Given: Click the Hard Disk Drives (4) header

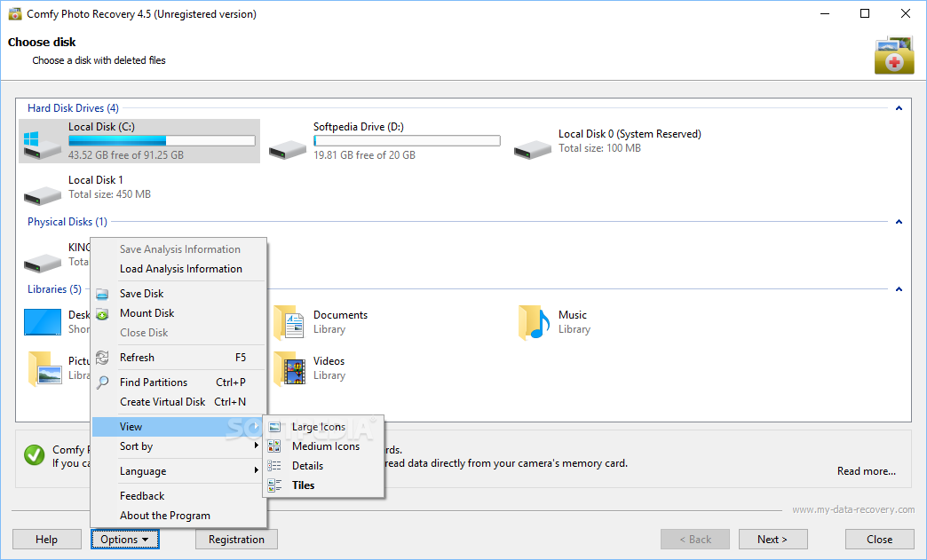Looking at the screenshot, I should (73, 108).
